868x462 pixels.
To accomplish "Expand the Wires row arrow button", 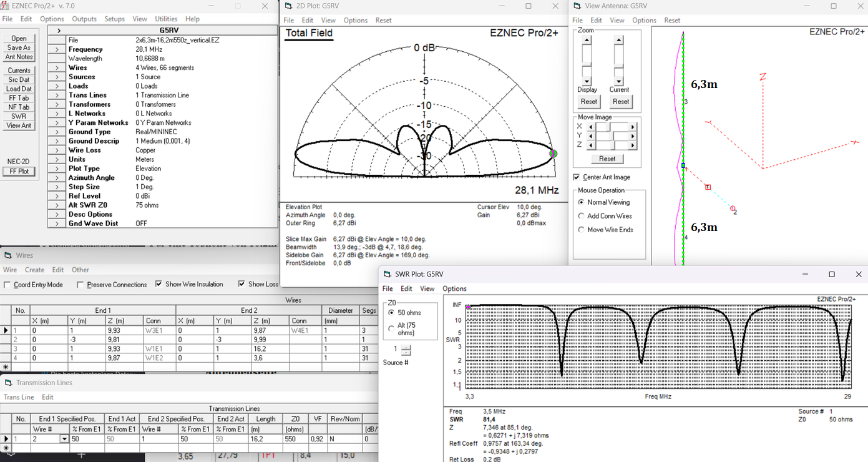I will pos(57,67).
